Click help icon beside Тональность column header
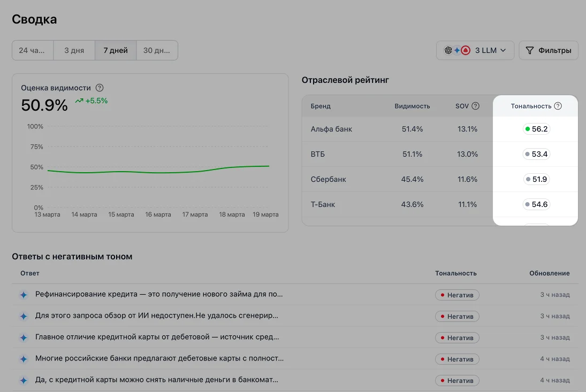This screenshot has width=586, height=392. [x=558, y=106]
